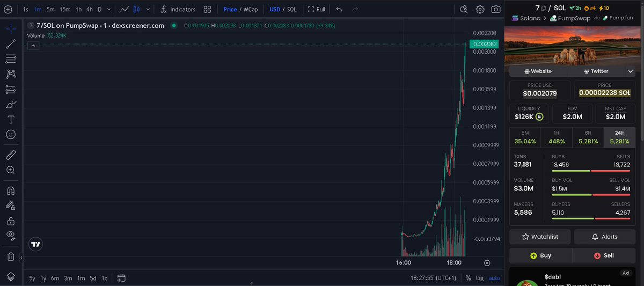Open quick search lightning magnifier icon
The width and height of the screenshot is (644, 286).
[464, 9]
